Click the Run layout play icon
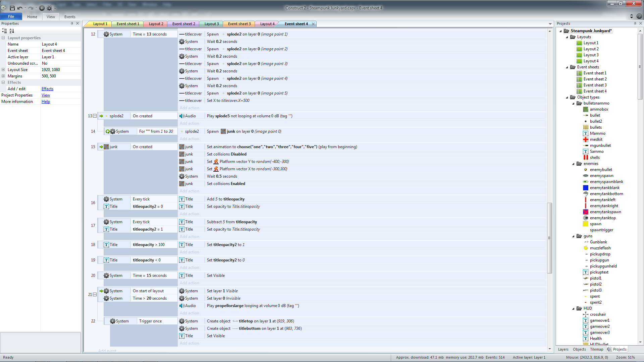 42,8
